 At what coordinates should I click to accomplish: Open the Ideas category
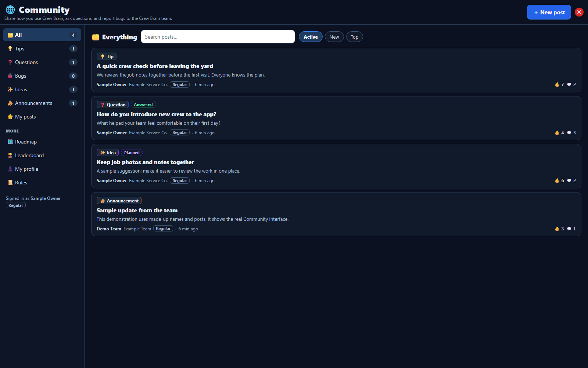(42, 89)
